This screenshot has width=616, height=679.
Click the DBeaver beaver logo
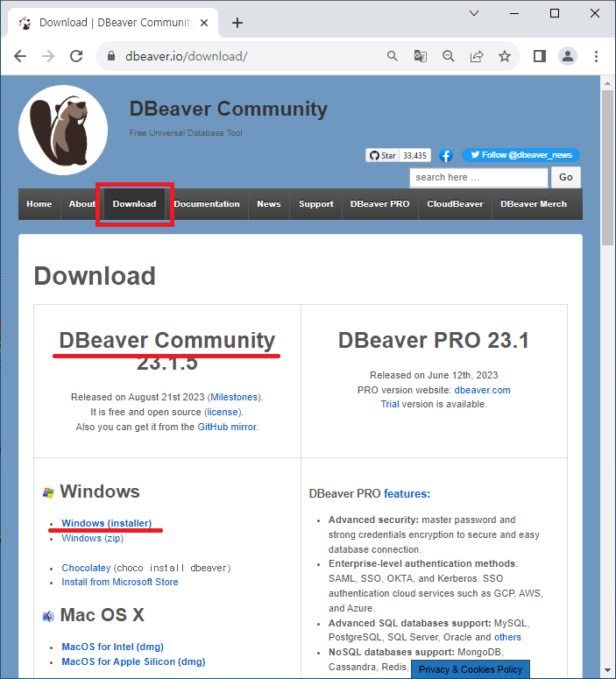click(x=63, y=130)
